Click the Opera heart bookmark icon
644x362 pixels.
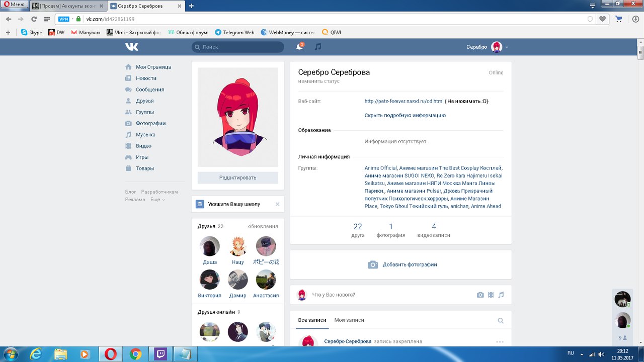tap(602, 19)
